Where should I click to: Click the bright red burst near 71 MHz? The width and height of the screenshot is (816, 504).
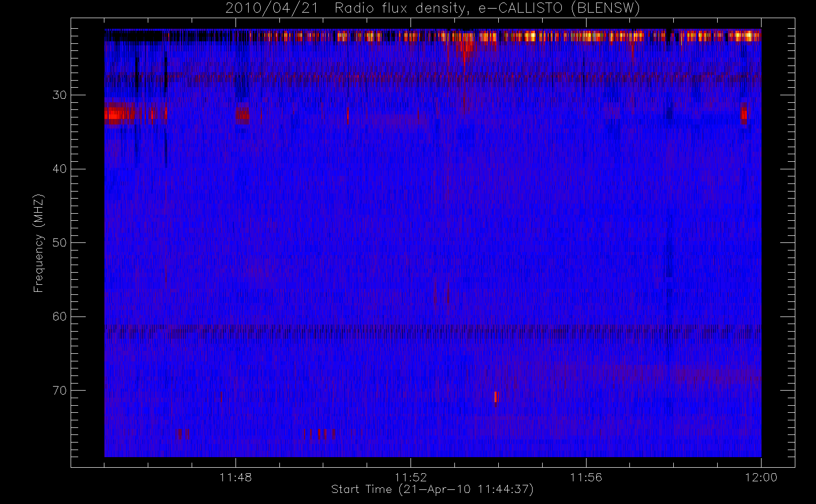496,397
